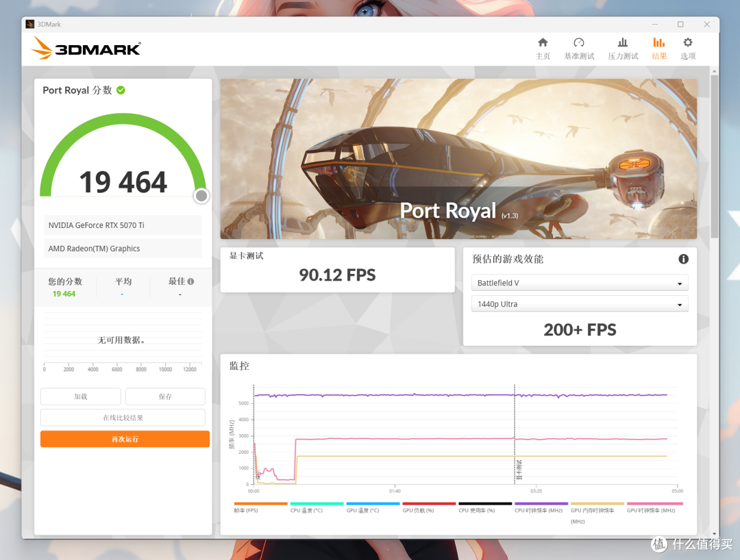
Task: Click the Port Royal benchmark banner image
Action: (x=458, y=158)
